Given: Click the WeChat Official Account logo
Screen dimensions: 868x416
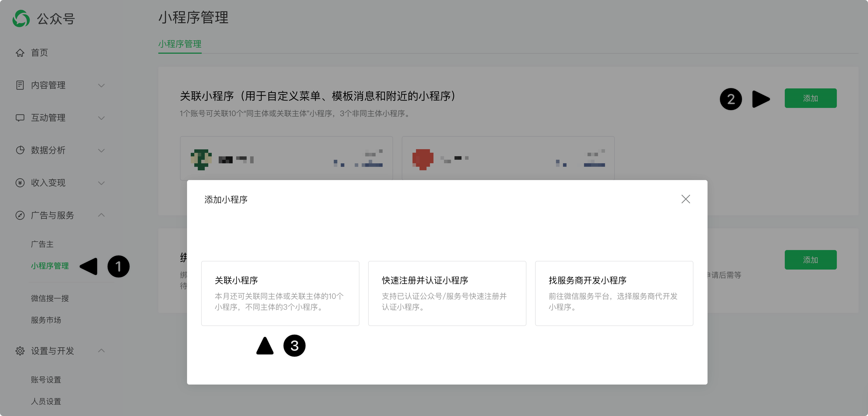Looking at the screenshot, I should point(21,18).
